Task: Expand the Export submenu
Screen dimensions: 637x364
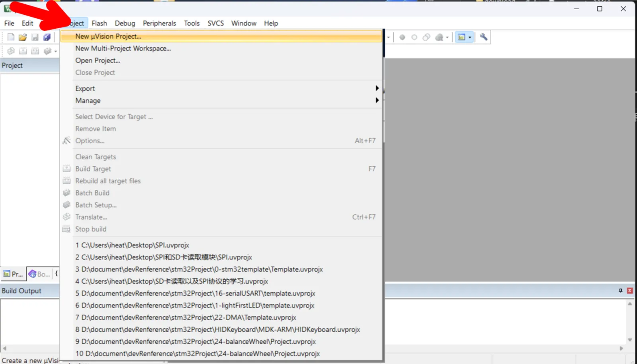Action: tap(221, 88)
